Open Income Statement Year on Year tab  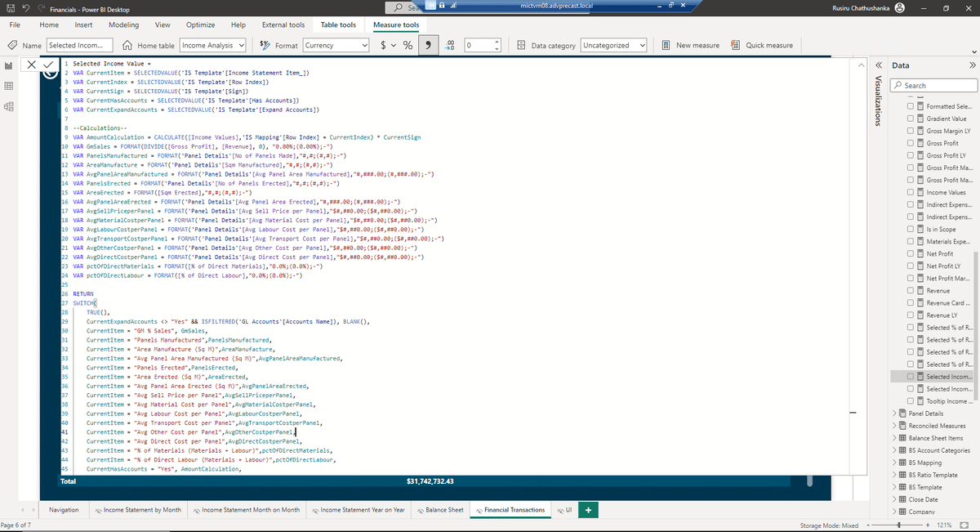357,510
